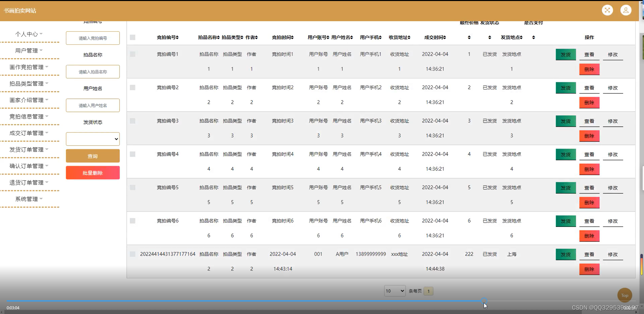The image size is (644, 314).
Task: Click 发货 button for 竞拍编号1 row
Action: click(x=566, y=54)
